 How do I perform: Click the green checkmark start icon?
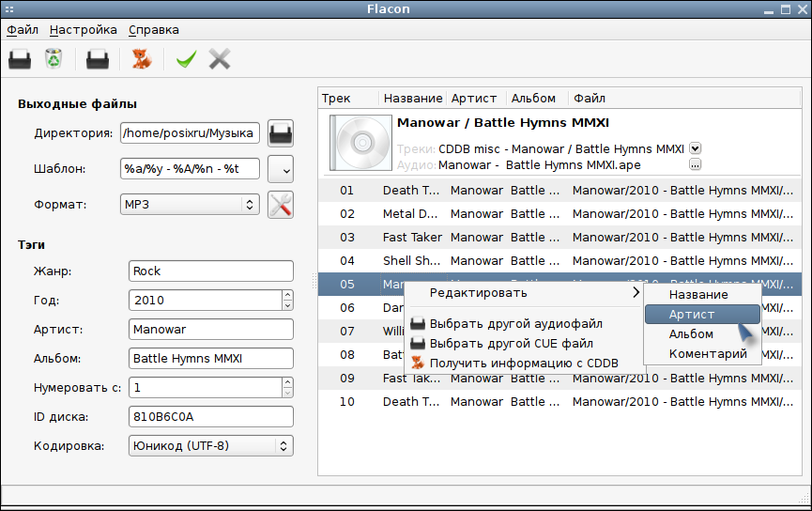[187, 59]
